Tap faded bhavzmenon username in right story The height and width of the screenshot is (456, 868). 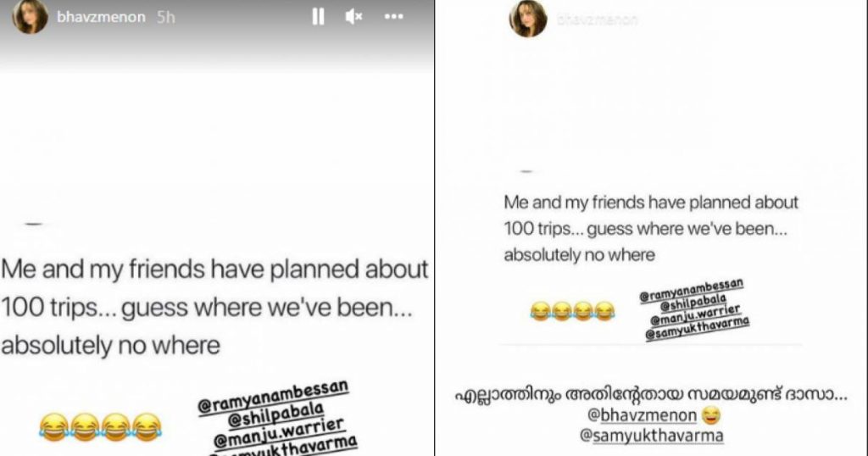coord(598,20)
